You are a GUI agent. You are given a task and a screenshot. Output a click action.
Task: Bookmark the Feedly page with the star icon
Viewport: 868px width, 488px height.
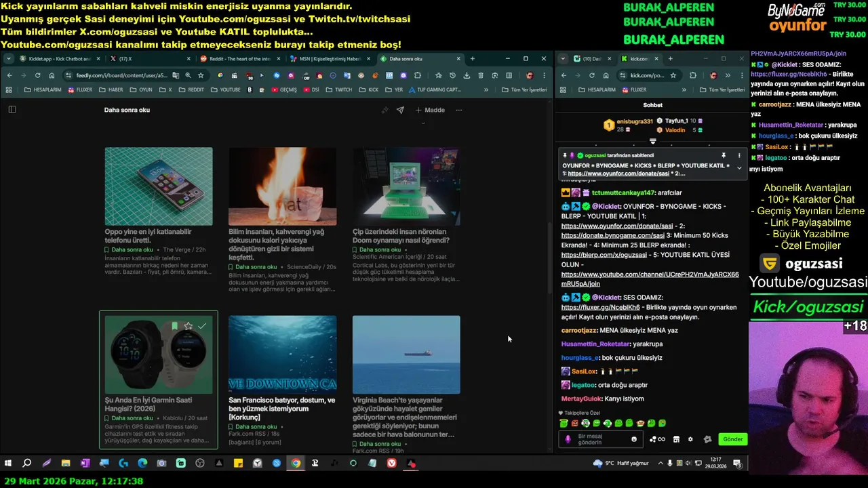(x=201, y=75)
